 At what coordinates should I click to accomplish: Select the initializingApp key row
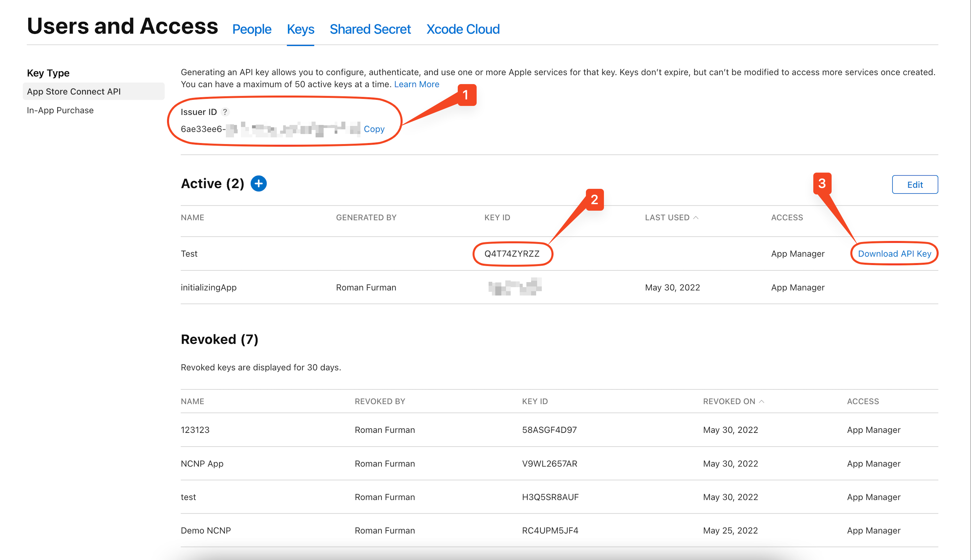click(208, 288)
